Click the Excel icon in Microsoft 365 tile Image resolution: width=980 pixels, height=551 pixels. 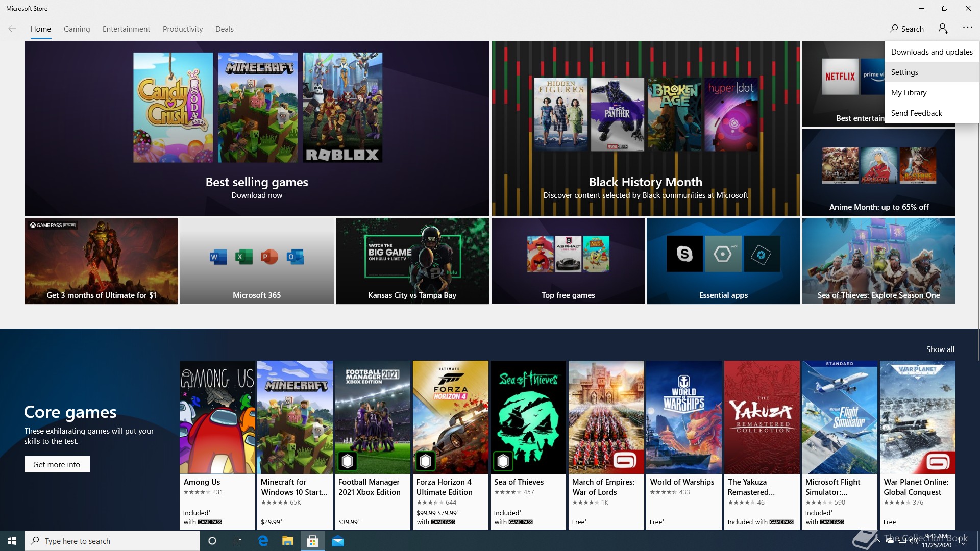[243, 257]
